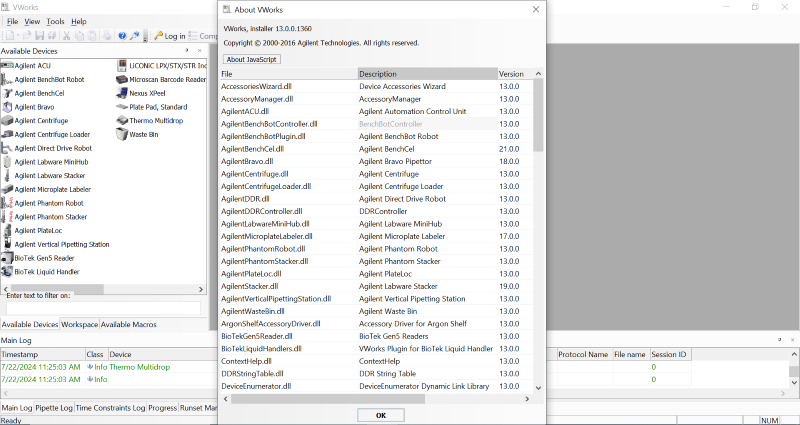Select the Microscan Barcode Reader icon

point(121,79)
